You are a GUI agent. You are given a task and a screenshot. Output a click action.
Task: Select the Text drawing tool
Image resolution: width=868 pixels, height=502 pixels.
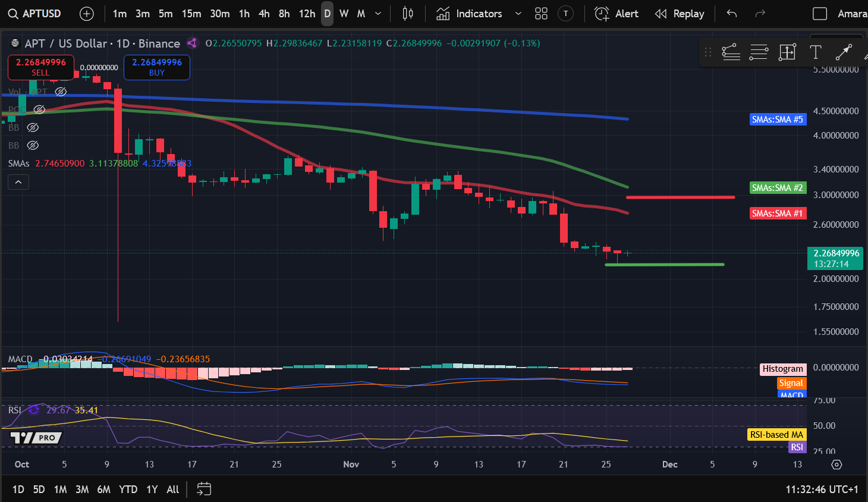(x=815, y=52)
